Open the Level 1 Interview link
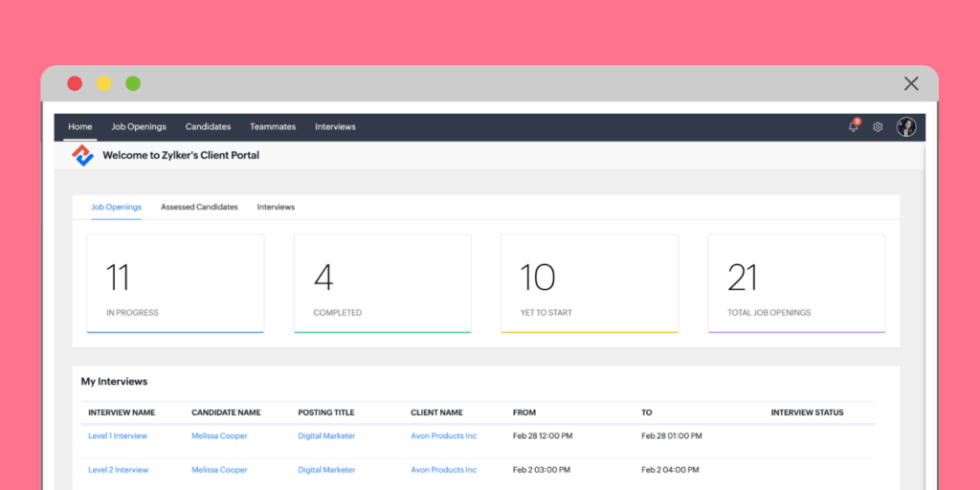The width and height of the screenshot is (980, 490). pos(118,435)
